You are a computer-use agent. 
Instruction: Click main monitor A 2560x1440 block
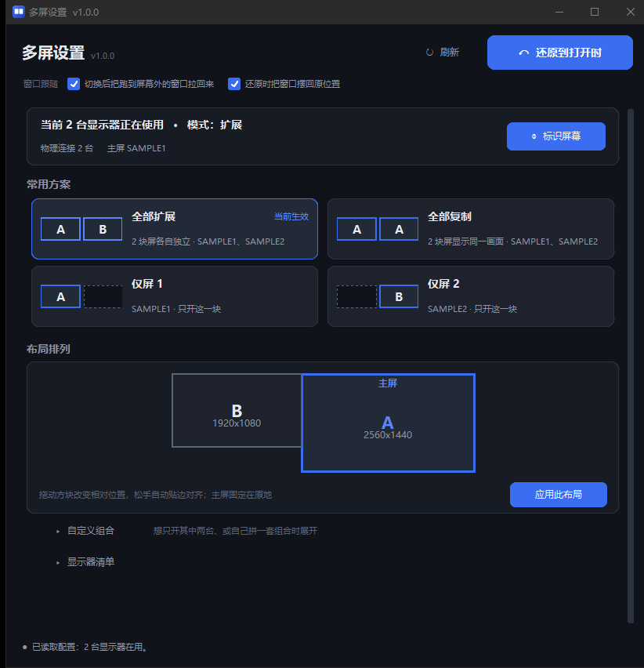388,423
